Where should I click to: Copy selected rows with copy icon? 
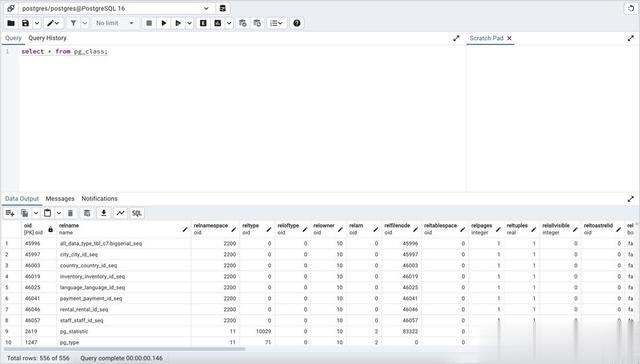click(x=24, y=213)
